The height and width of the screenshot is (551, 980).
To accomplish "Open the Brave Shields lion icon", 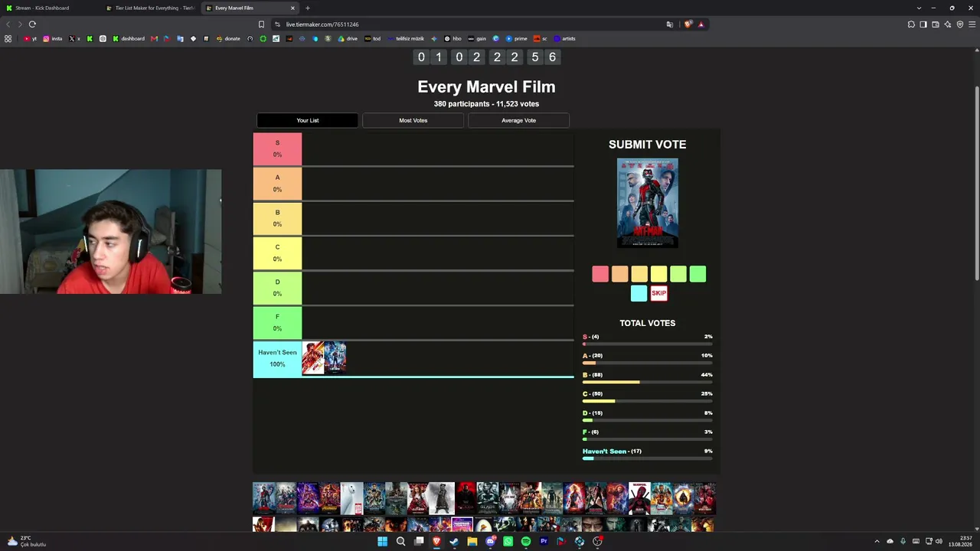I will click(x=688, y=24).
